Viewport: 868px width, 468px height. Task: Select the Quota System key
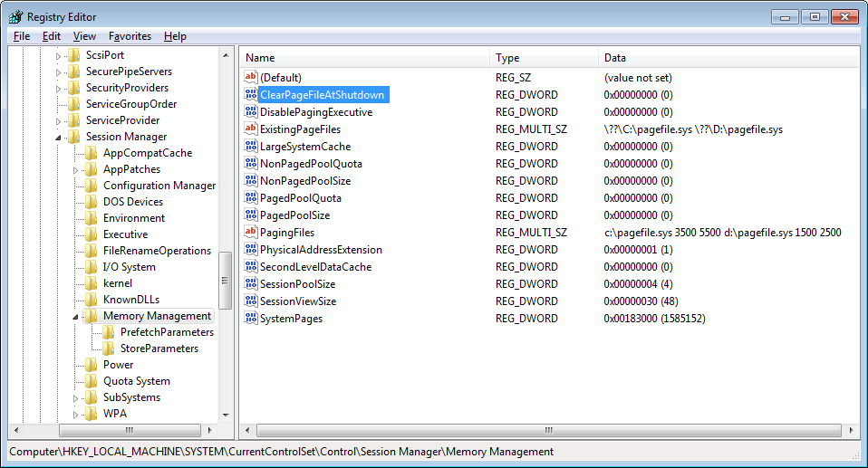[137, 381]
